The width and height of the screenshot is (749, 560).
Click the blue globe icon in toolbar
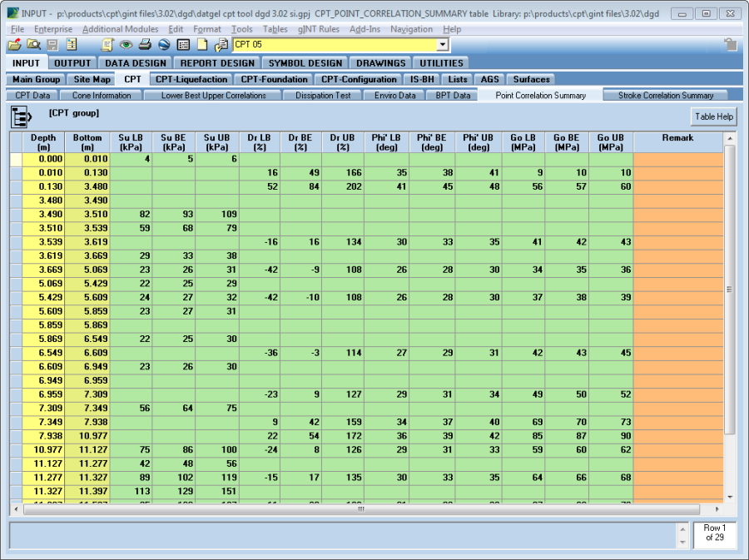point(164,45)
